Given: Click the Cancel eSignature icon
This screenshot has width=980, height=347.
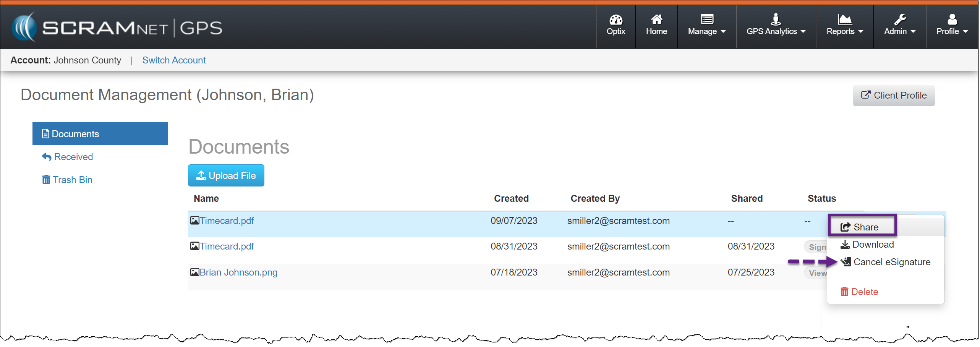Looking at the screenshot, I should click(x=846, y=262).
